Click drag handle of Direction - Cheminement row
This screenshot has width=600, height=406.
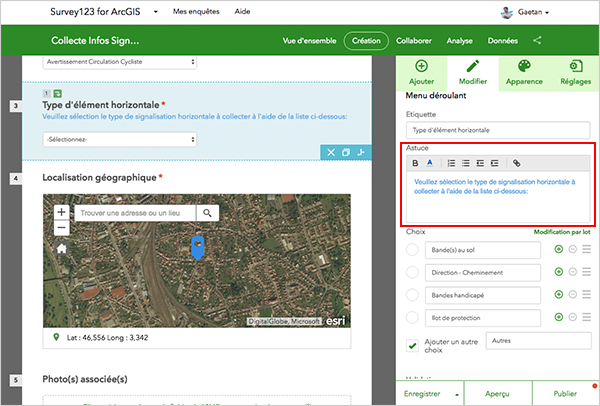tap(587, 272)
